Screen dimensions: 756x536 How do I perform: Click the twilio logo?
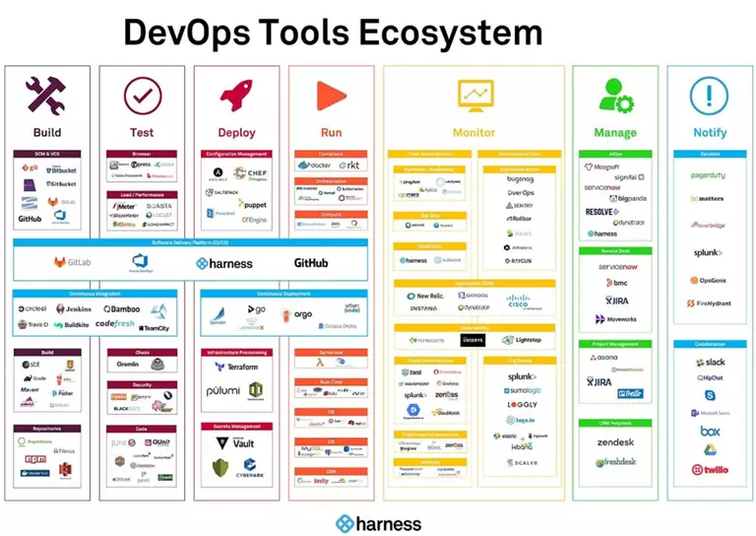(710, 469)
